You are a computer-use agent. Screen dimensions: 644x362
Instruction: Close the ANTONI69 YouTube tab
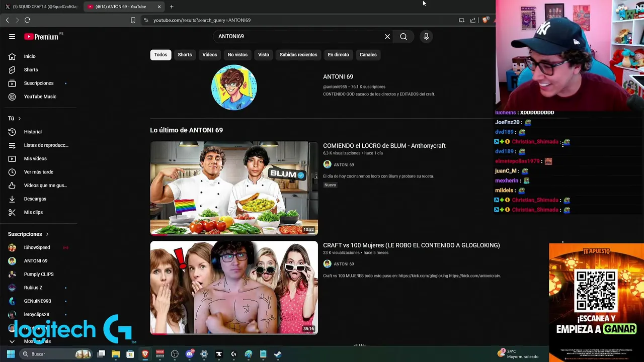pyautogui.click(x=159, y=7)
